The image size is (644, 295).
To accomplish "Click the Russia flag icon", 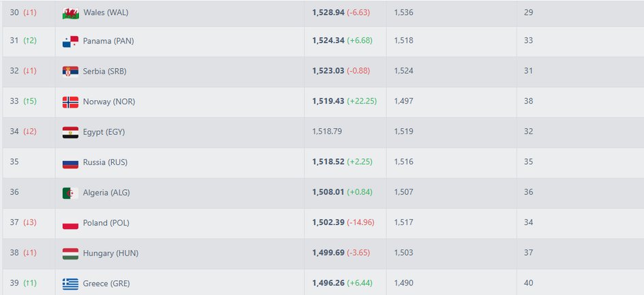I will [x=70, y=163].
